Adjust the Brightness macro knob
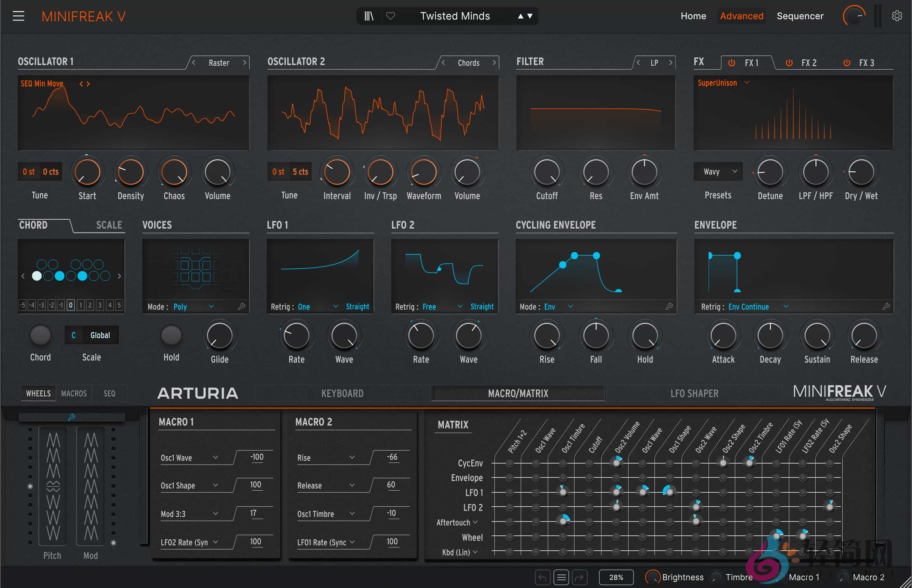Image resolution: width=912 pixels, height=588 pixels. click(x=653, y=577)
